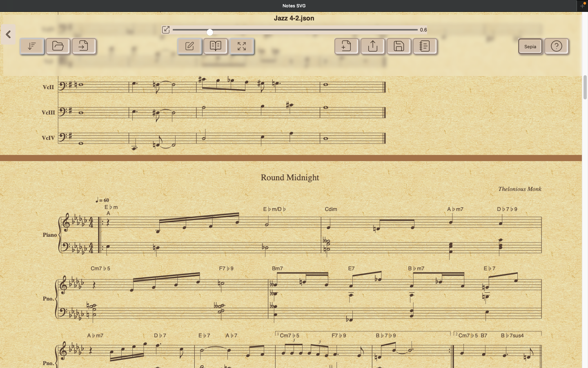Click the new tab plus button in title bar
Image resolution: width=588 pixels, height=368 pixels.
click(x=582, y=6)
